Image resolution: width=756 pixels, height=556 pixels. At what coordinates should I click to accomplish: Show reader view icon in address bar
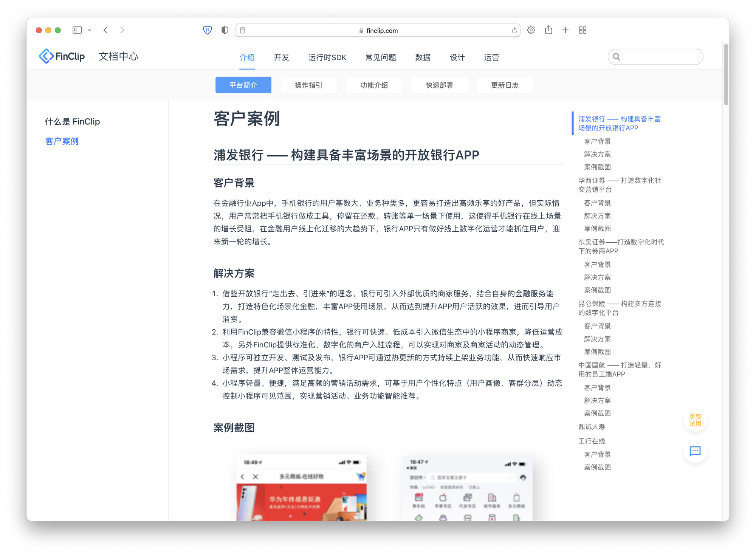tap(243, 30)
